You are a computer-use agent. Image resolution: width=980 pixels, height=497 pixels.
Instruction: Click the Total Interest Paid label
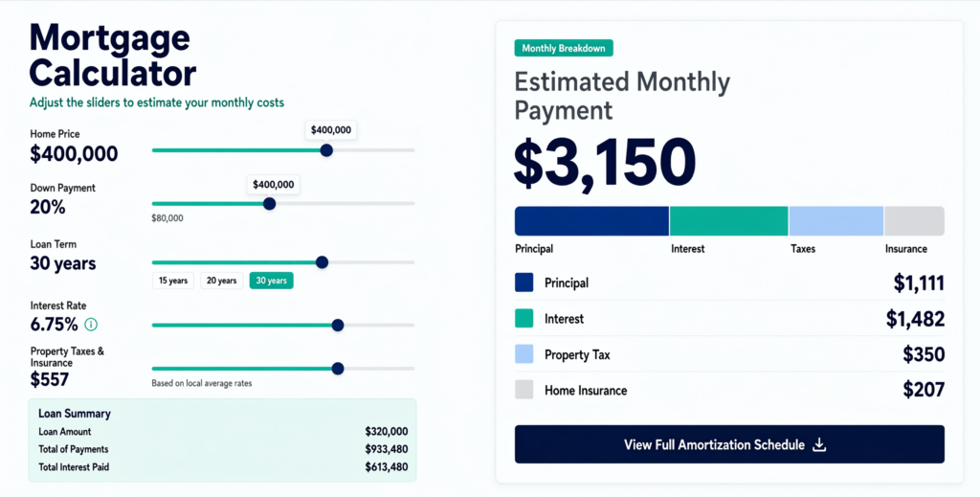click(74, 467)
